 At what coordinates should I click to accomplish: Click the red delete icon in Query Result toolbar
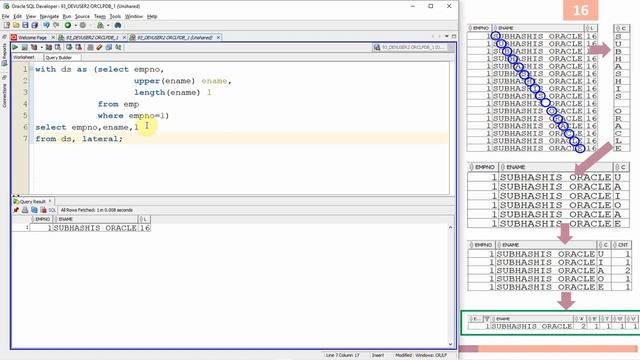coord(43,210)
